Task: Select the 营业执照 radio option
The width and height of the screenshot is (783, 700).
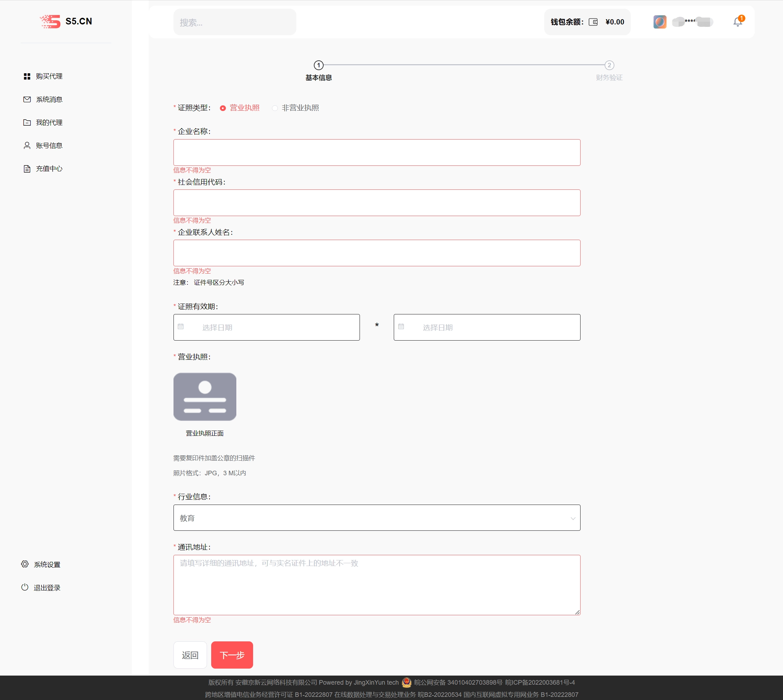Action: pyautogui.click(x=223, y=108)
